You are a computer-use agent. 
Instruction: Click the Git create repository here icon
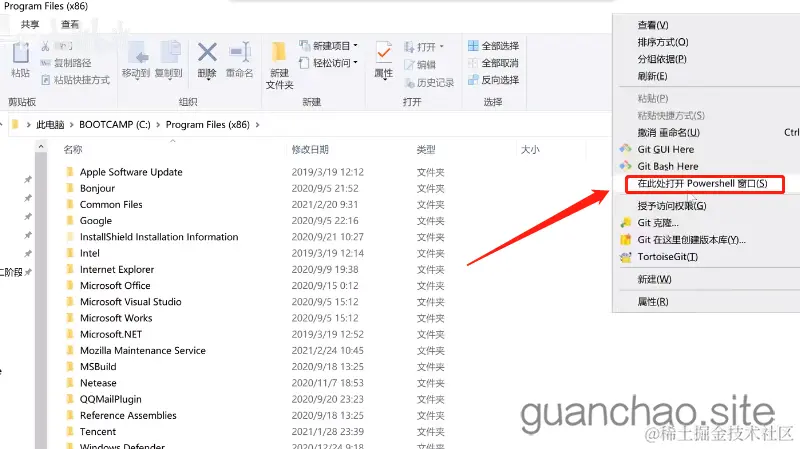tap(626, 239)
